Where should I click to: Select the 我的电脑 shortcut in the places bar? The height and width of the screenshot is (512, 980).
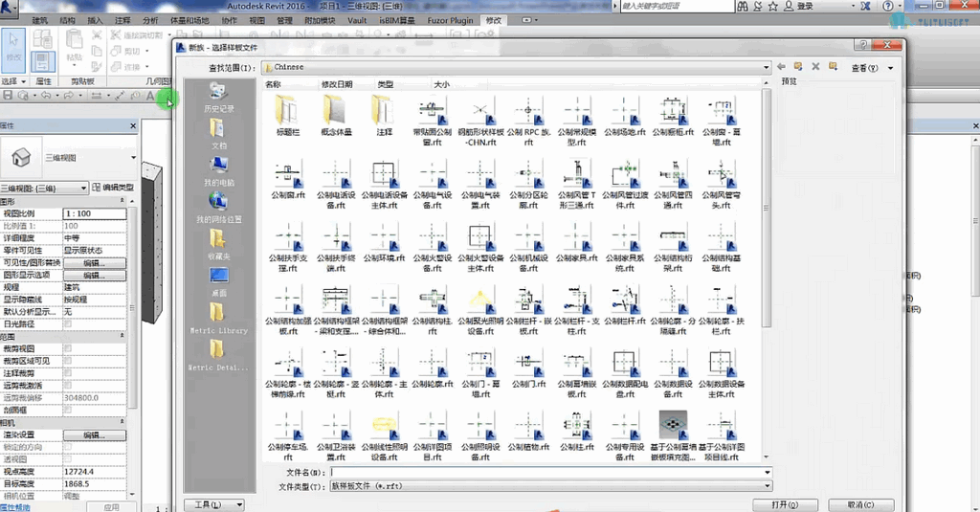coord(219,172)
